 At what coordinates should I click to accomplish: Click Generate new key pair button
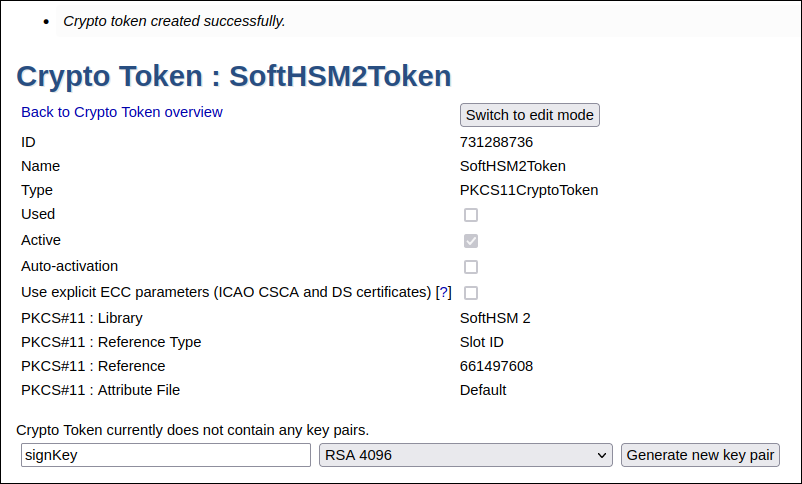[700, 455]
